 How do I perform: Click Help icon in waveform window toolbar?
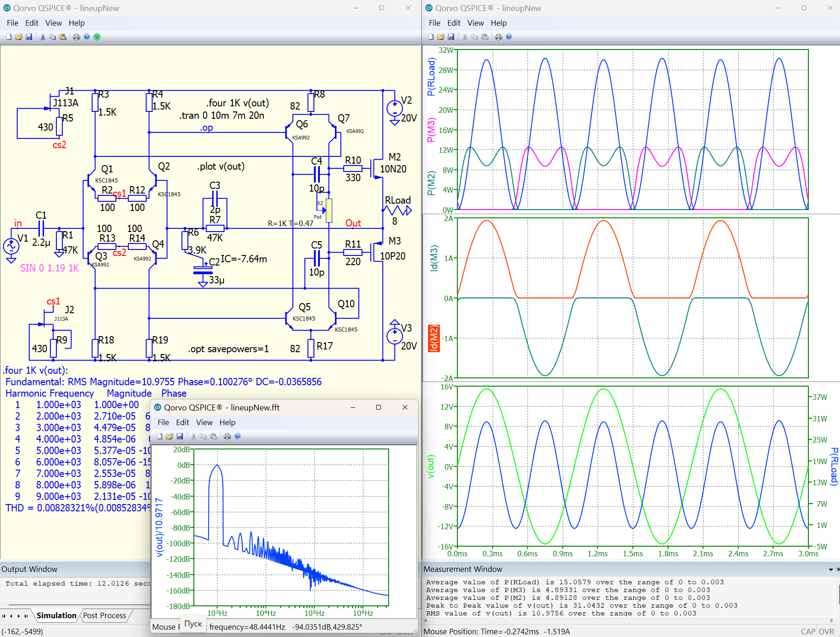[509, 37]
